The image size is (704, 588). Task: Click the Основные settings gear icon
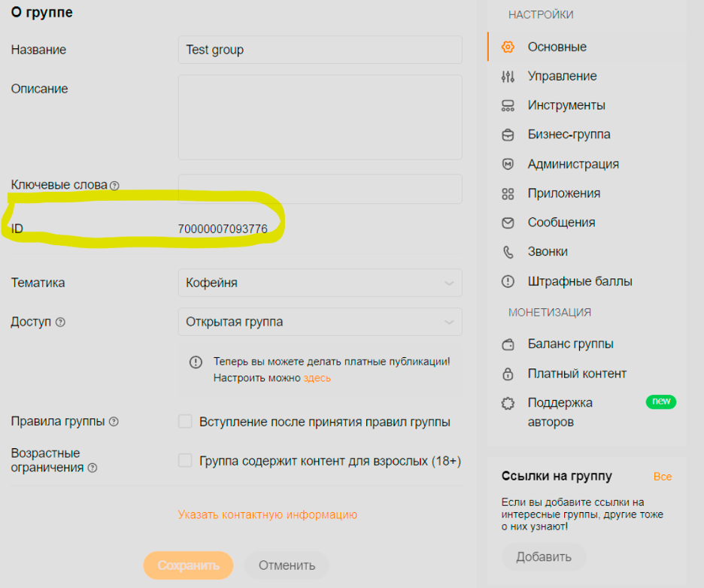(x=508, y=47)
